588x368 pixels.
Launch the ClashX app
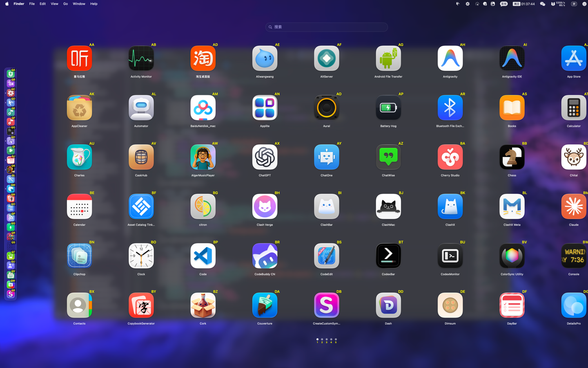pos(450,206)
